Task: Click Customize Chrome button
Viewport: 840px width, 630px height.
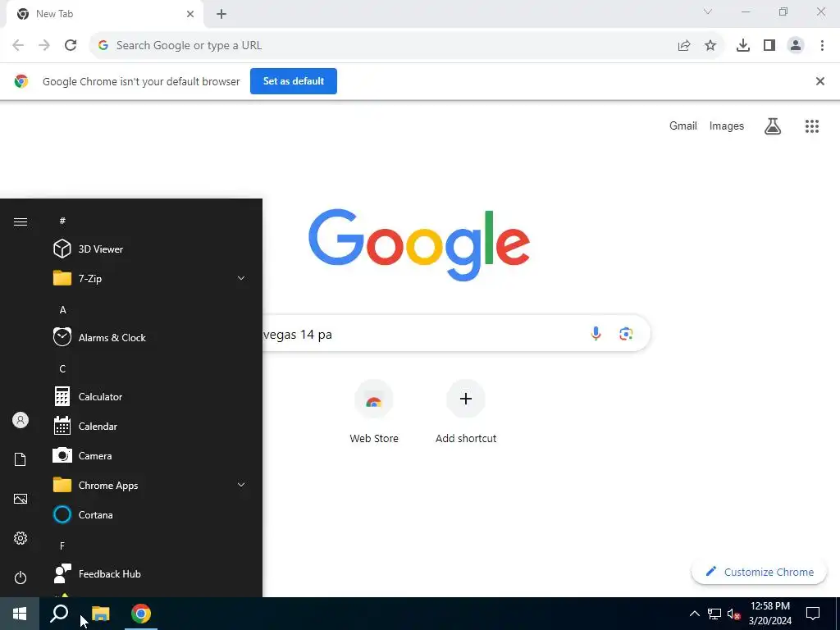Action: click(759, 572)
